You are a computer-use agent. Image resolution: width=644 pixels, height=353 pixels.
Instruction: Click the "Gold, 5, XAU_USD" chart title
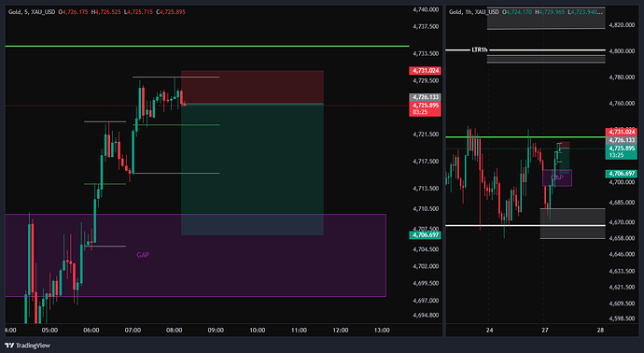32,12
